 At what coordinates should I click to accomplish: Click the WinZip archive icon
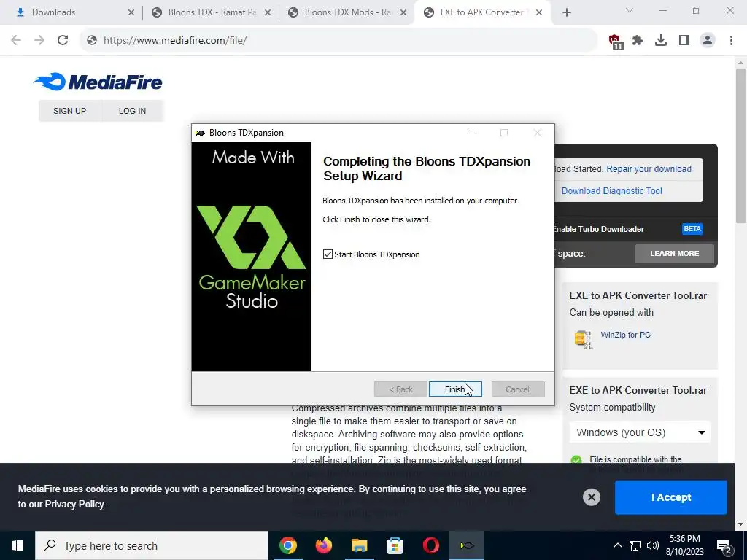coord(583,340)
